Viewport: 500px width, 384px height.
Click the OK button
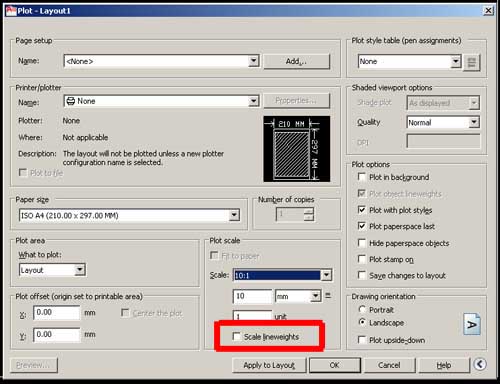pyautogui.click(x=335, y=365)
